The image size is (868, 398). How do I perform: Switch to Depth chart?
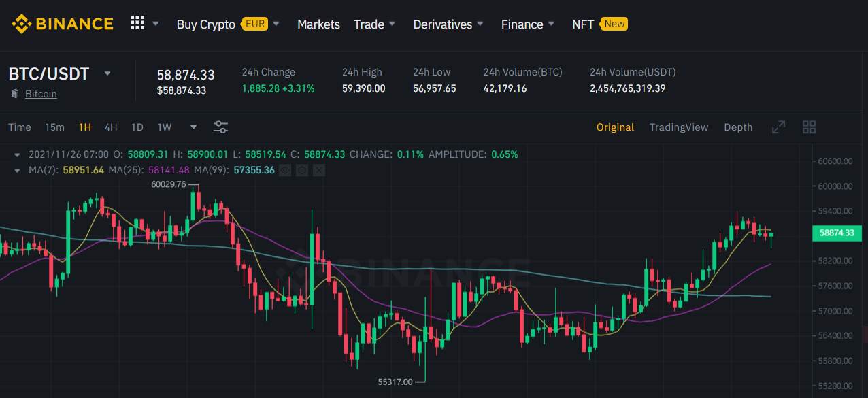pos(738,127)
